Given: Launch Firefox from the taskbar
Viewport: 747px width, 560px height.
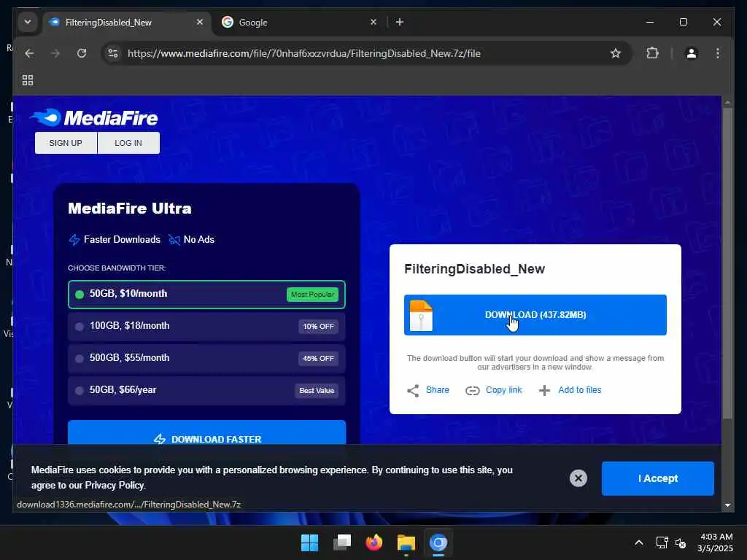Looking at the screenshot, I should [374, 542].
